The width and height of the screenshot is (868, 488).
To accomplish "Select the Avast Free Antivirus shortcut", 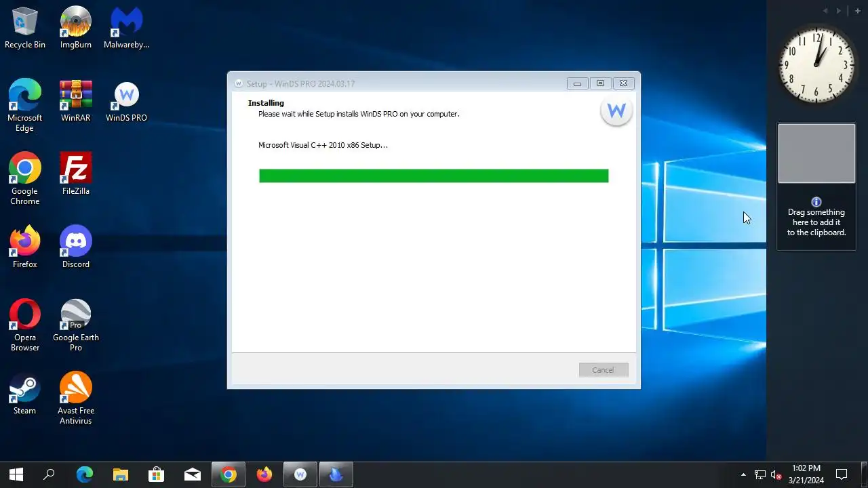I will click(x=76, y=398).
